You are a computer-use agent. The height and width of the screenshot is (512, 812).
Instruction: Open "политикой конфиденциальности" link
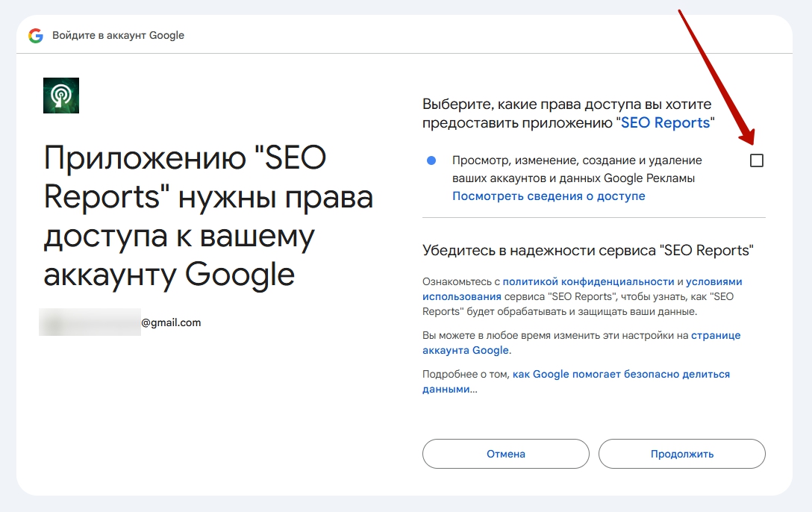pos(588,281)
